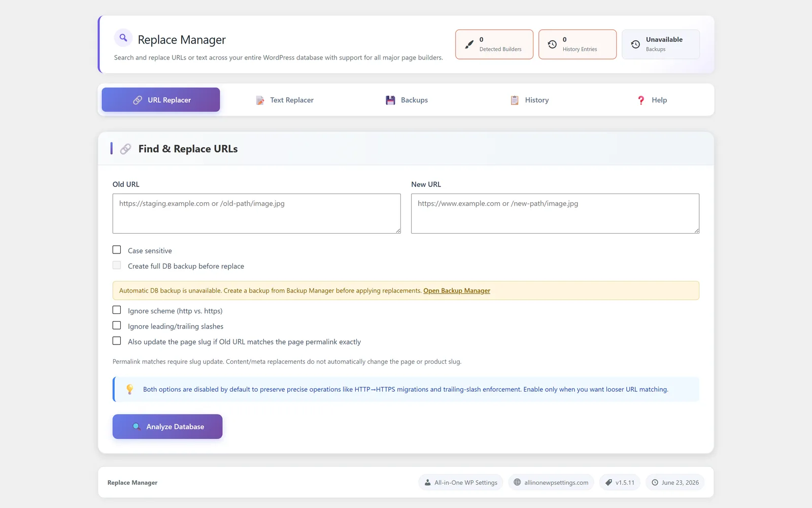The height and width of the screenshot is (508, 812).
Task: Click the 'Find & Replace URLs' heading
Action: pos(188,149)
